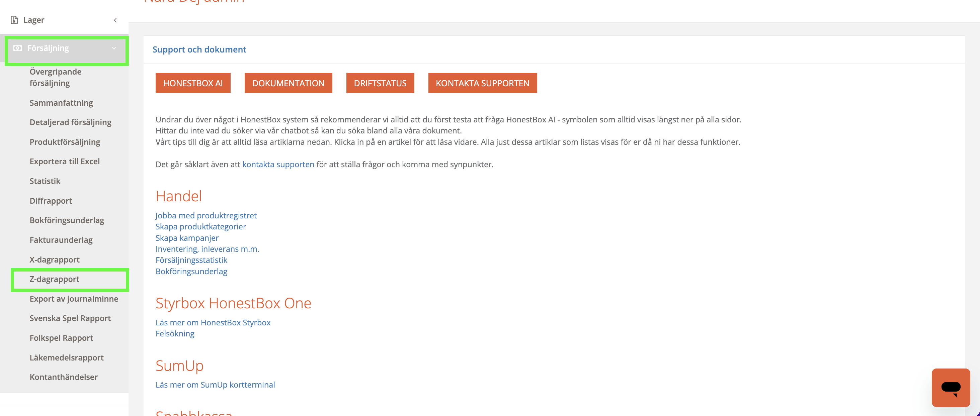Open Diffrapport menu entry
Viewport: 980px width, 416px height.
tap(51, 201)
